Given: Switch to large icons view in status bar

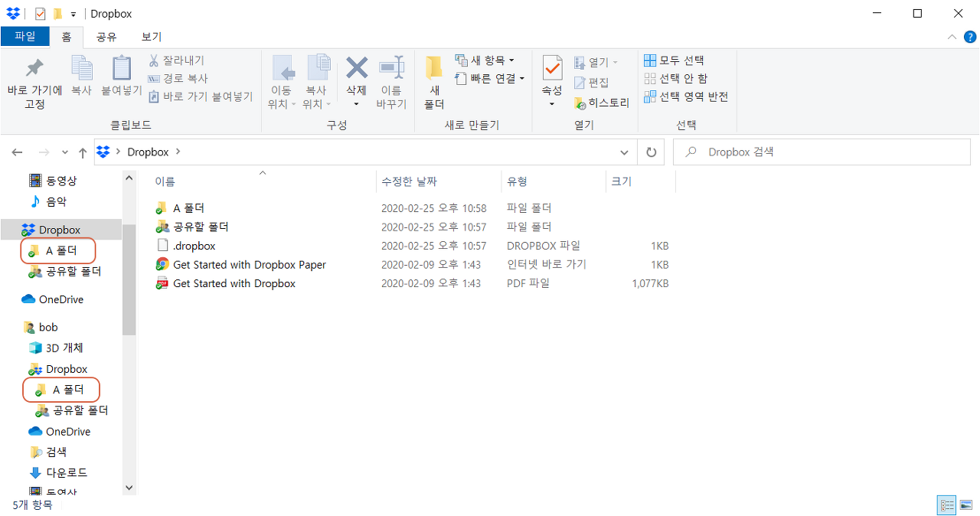Looking at the screenshot, I should tap(965, 505).
